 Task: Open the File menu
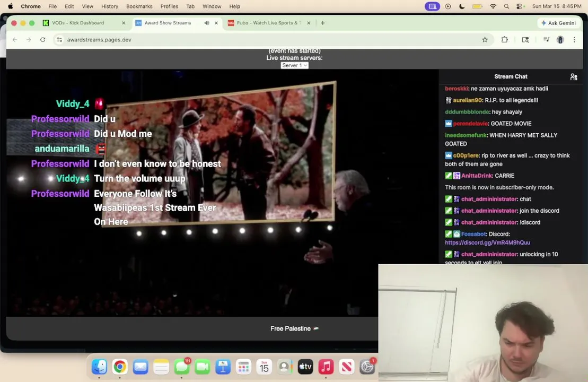[52, 6]
